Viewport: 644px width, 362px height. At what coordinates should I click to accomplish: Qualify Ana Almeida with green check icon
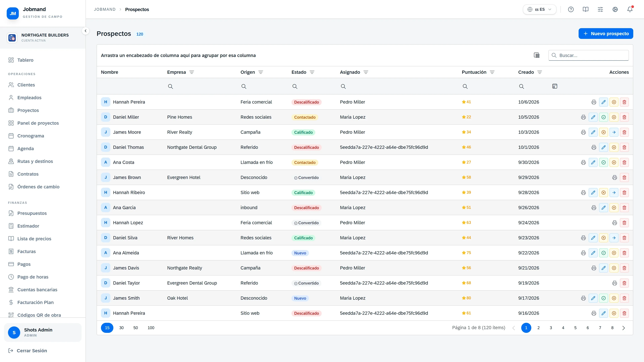click(x=604, y=253)
